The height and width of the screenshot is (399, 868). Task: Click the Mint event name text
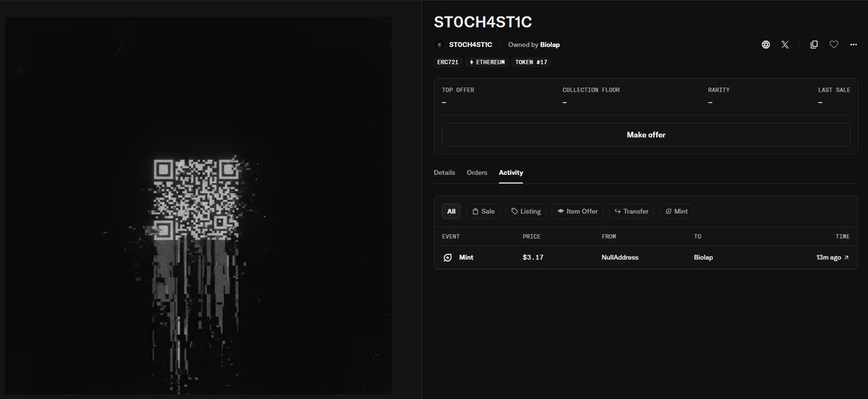tap(466, 257)
